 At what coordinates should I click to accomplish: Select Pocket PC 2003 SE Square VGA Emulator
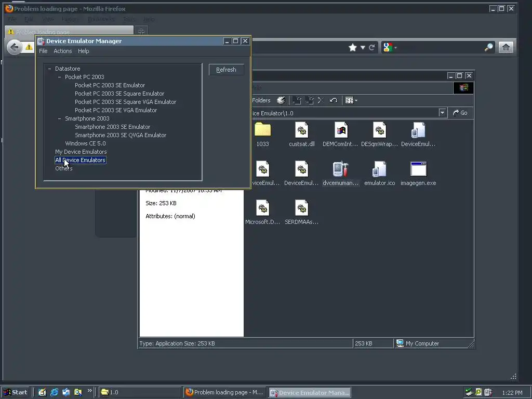(x=126, y=102)
